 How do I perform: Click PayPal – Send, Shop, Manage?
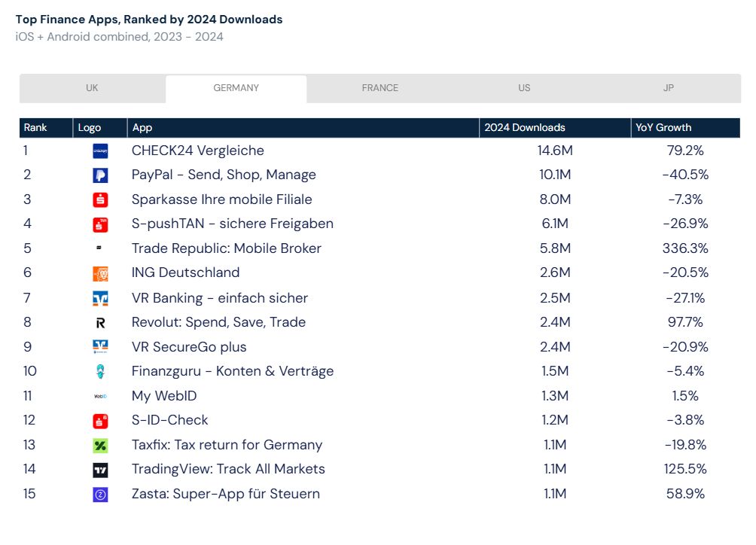click(x=224, y=175)
